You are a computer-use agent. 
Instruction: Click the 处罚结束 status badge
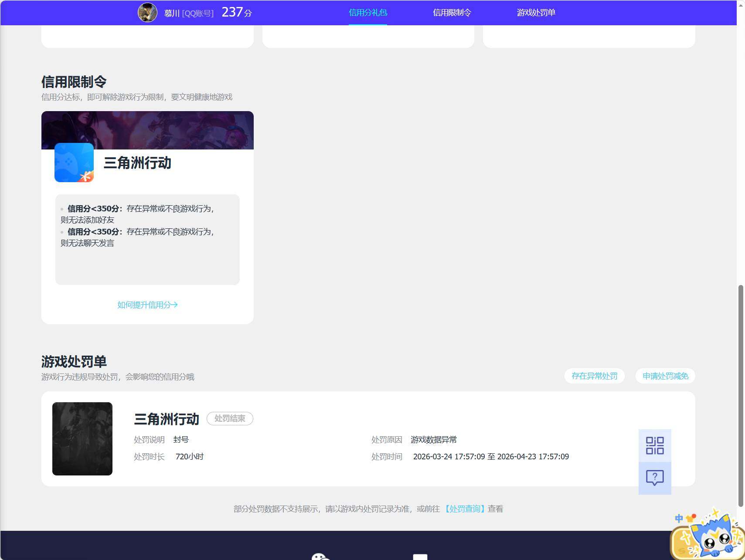[230, 418]
